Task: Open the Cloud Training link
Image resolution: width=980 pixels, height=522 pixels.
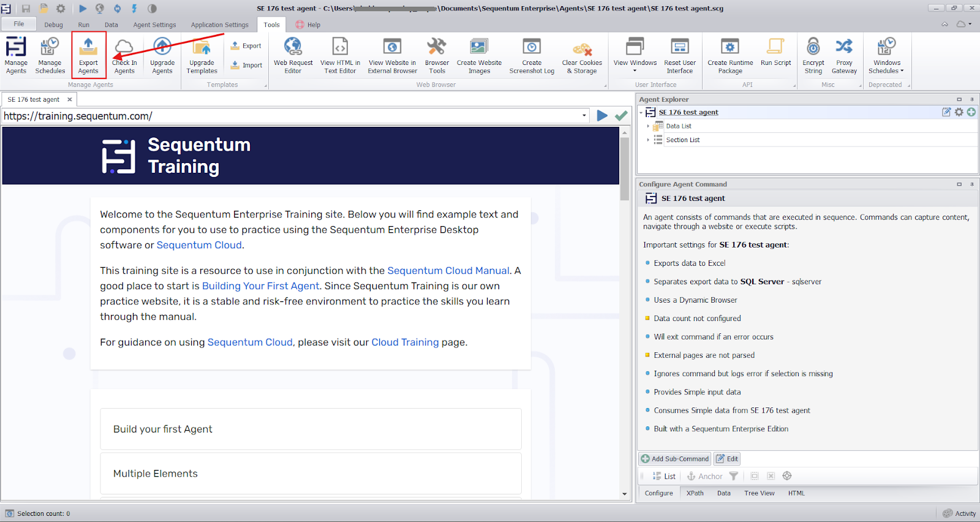Action: pyautogui.click(x=405, y=342)
